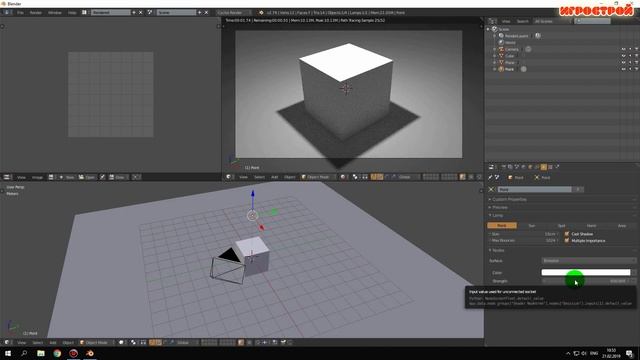Click the Open button in image editor header
Viewport: 640px width, 360px height.
87,177
